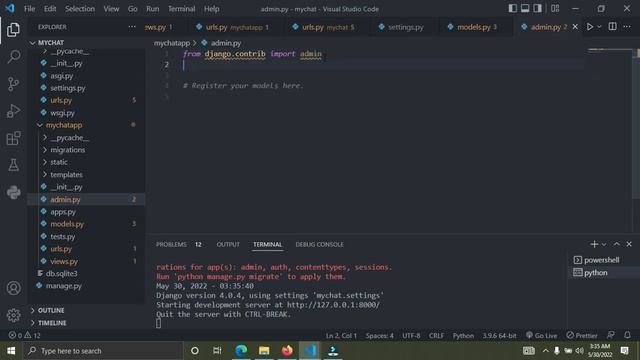
Task: Expand the migrations folder
Action: point(87,150)
